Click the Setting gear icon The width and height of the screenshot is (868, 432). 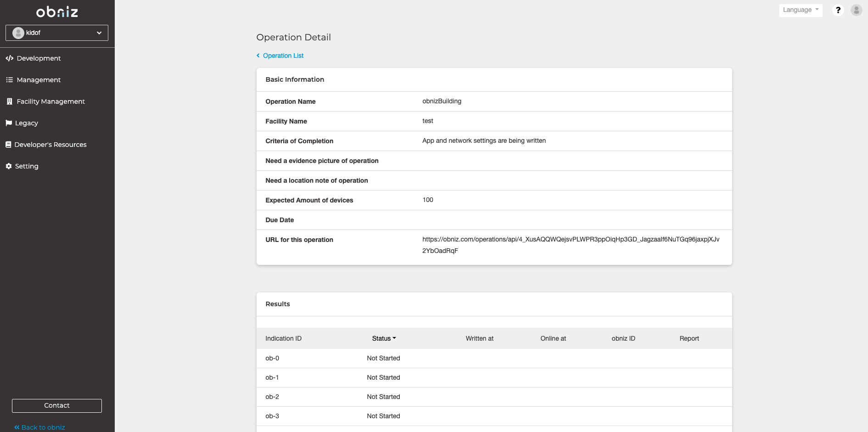point(9,166)
